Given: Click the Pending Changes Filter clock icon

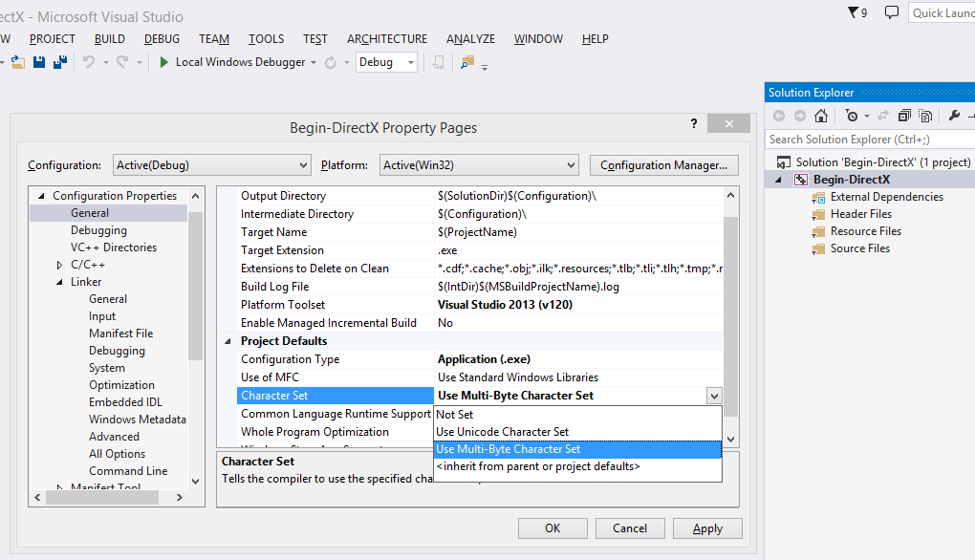Looking at the screenshot, I should pyautogui.click(x=852, y=116).
